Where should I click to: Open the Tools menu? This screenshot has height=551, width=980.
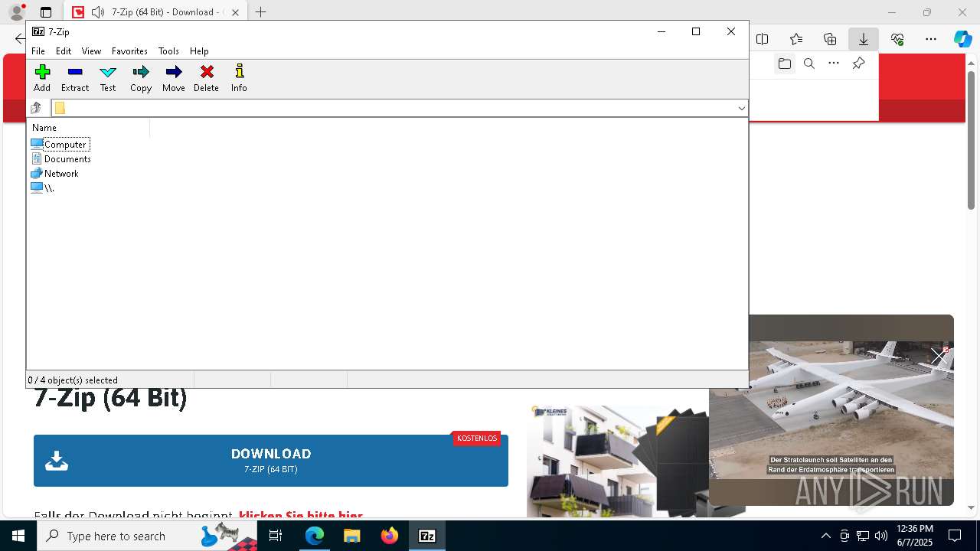tap(168, 51)
